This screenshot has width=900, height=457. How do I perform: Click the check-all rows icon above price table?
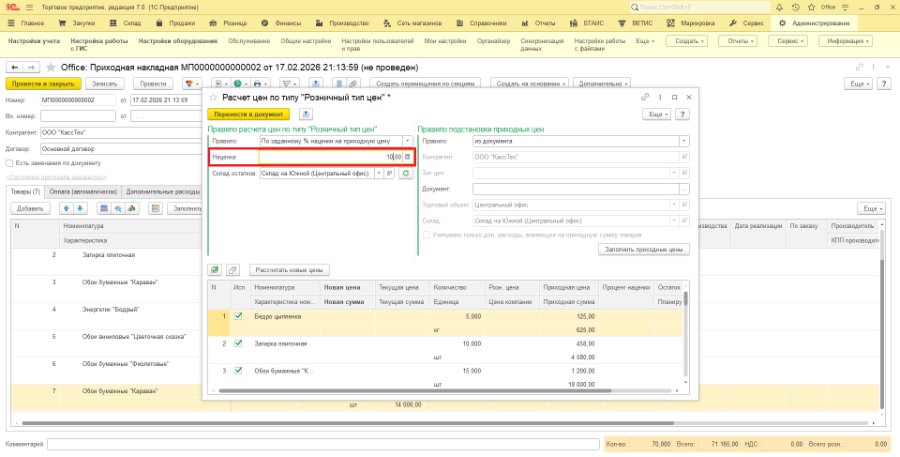(x=215, y=269)
